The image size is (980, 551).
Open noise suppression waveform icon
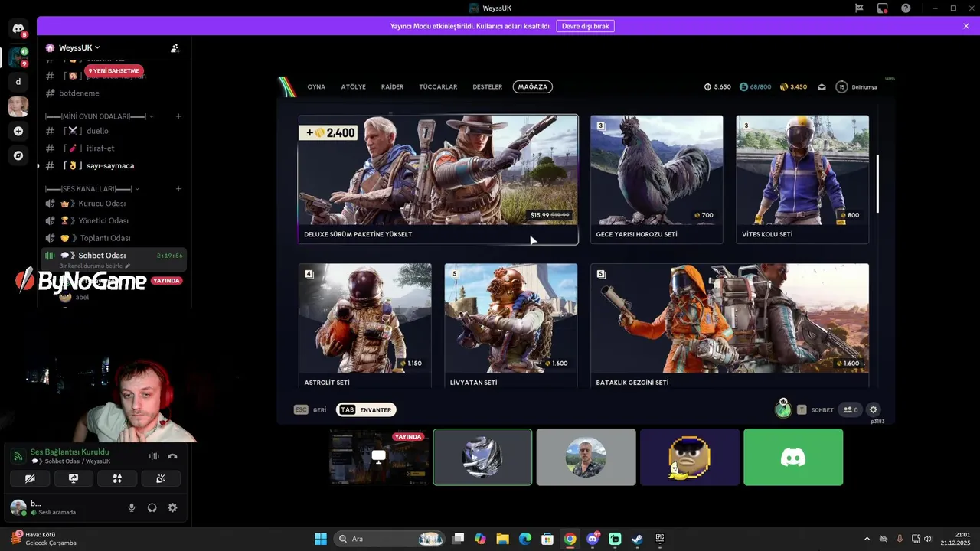click(154, 456)
